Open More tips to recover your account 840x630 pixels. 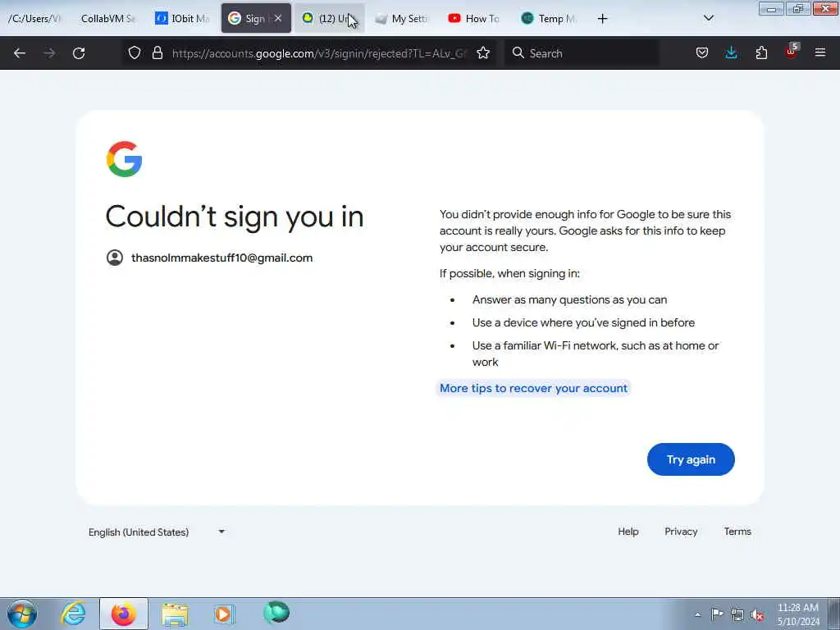click(533, 388)
